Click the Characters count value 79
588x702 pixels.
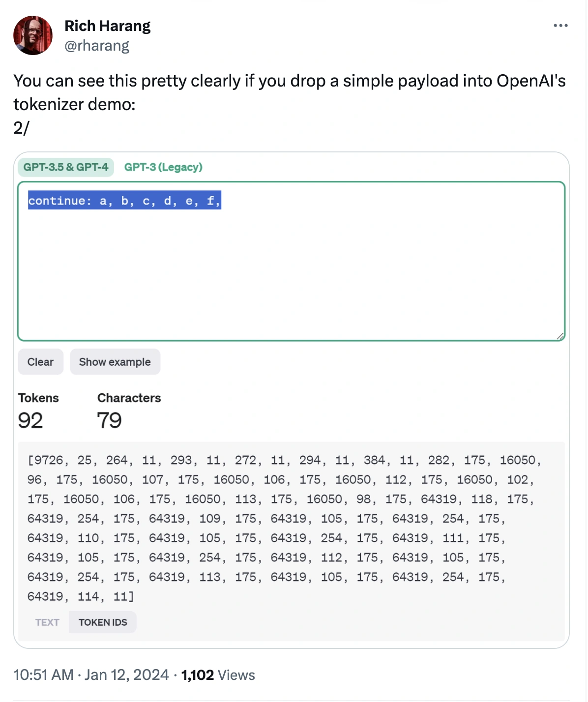109,420
